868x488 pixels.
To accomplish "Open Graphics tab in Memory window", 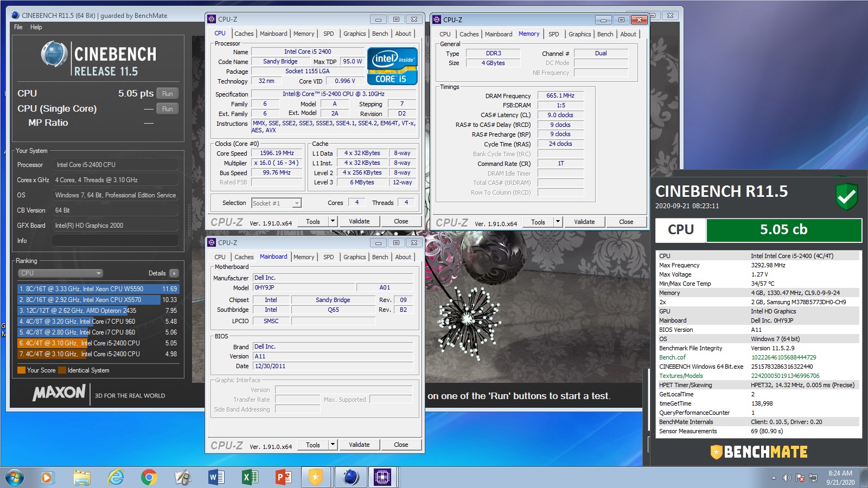I will 579,34.
